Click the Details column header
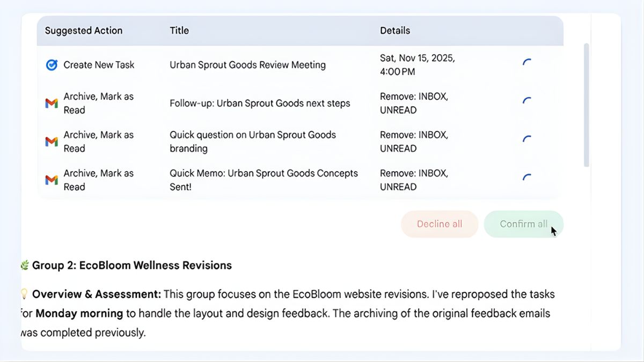This screenshot has height=362, width=644. (x=395, y=31)
